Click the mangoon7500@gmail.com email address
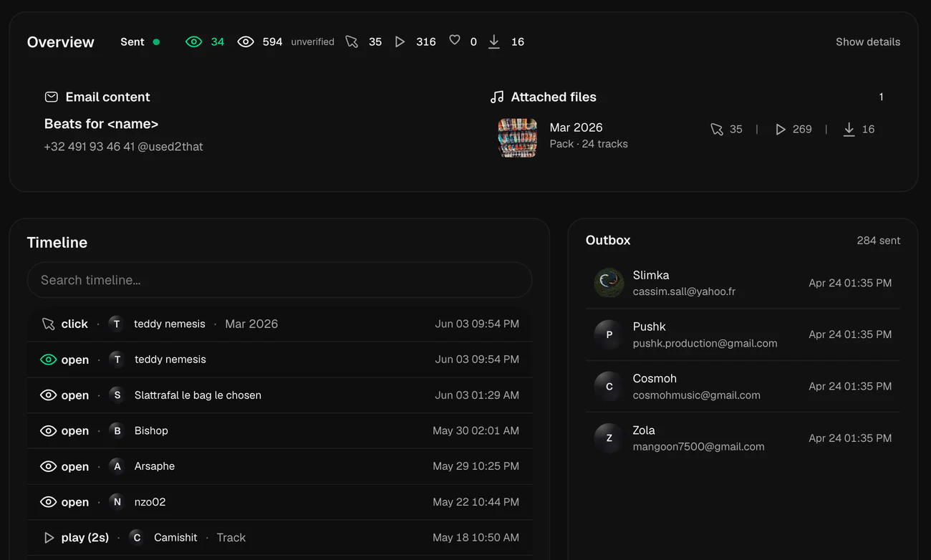The image size is (931, 560). click(x=699, y=446)
